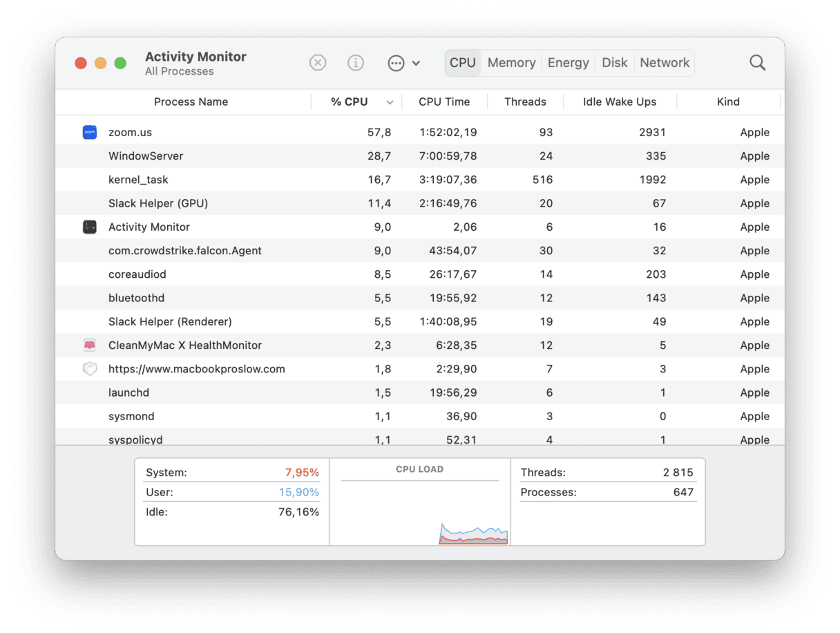Click the stop process (X) toolbar icon

click(318, 62)
